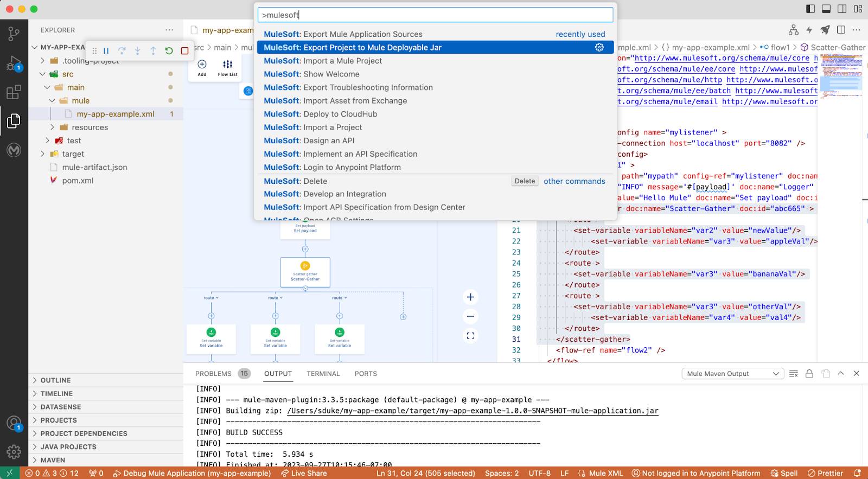Viewport: 868px width, 479px height.
Task: Switch to the PROBLEMS tab
Action: click(x=213, y=374)
